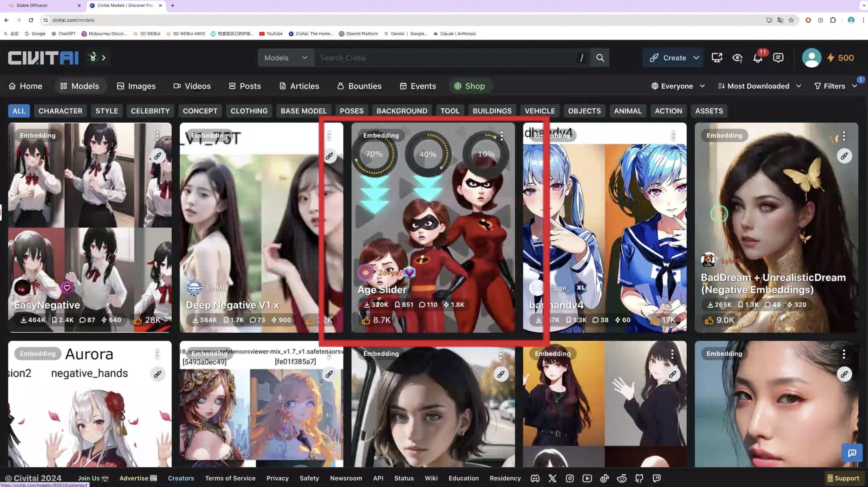
Task: Click the Terms of Service footer link
Action: point(230,479)
